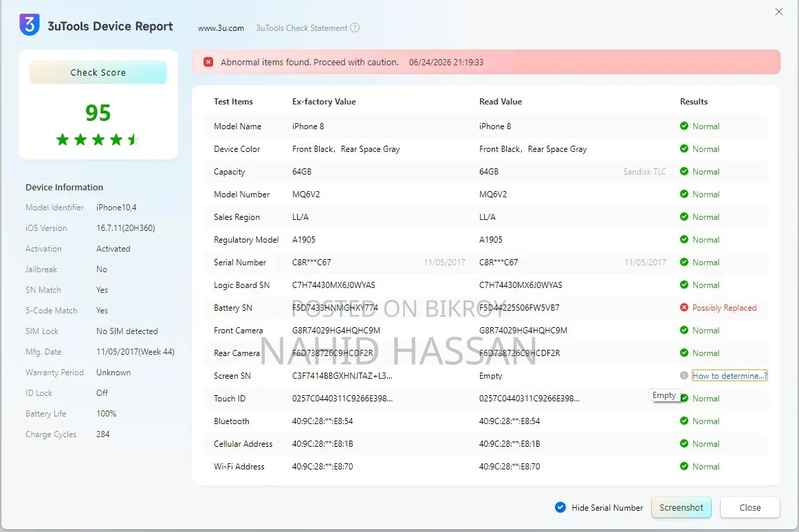Click the SIM Lock value 'No SIM detected'
Viewport: 799px width, 532px height.
[x=127, y=331]
